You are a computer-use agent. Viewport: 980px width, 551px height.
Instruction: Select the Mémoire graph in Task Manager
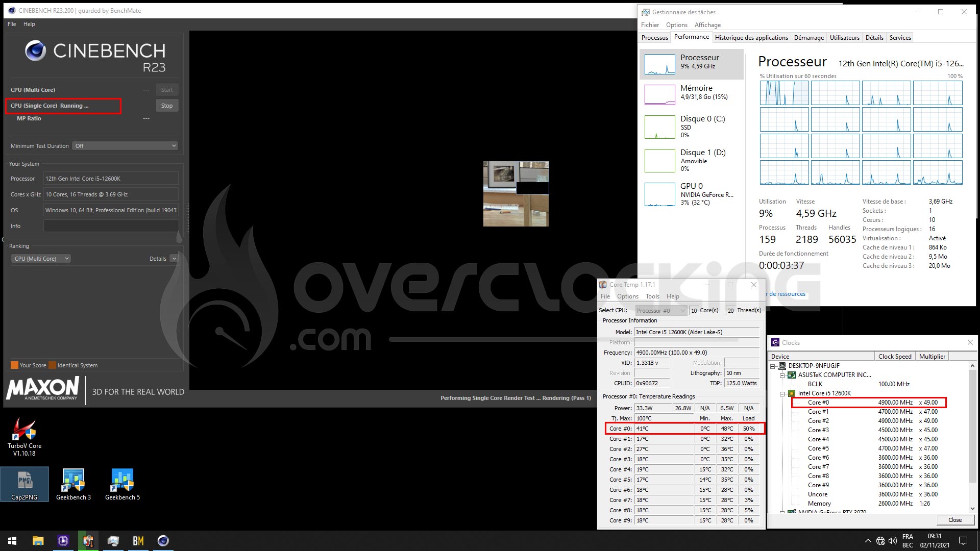[x=692, y=94]
